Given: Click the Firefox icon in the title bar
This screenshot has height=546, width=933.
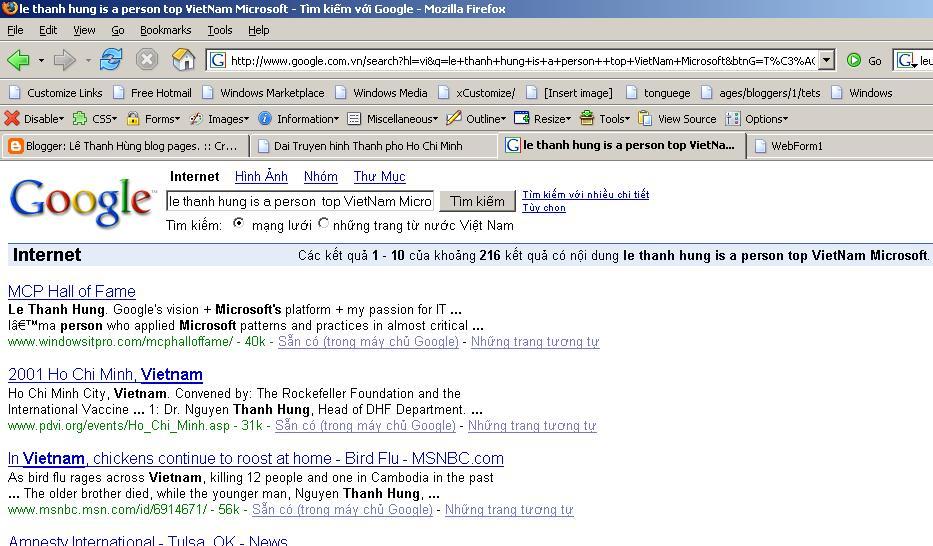Looking at the screenshot, I should click(x=9, y=8).
